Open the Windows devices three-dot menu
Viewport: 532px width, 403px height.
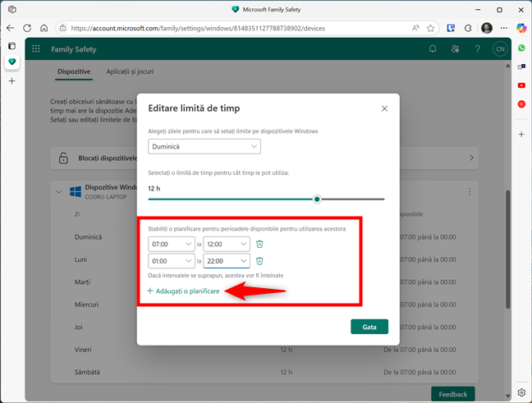(x=470, y=192)
